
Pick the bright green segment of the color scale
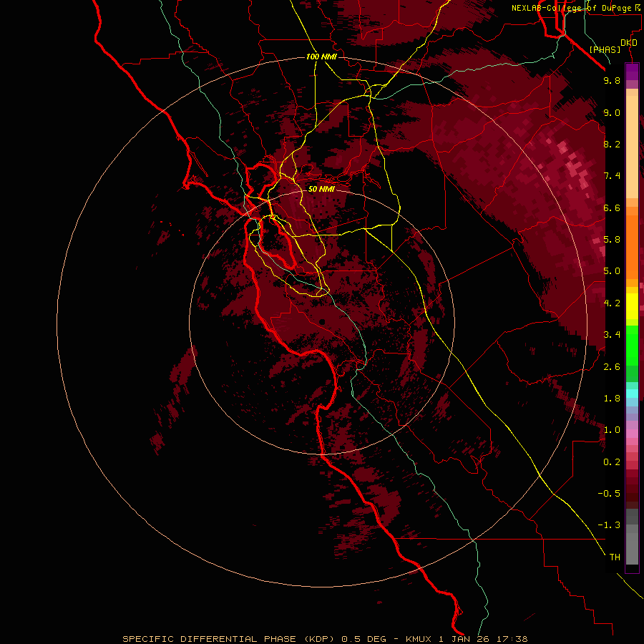632,345
